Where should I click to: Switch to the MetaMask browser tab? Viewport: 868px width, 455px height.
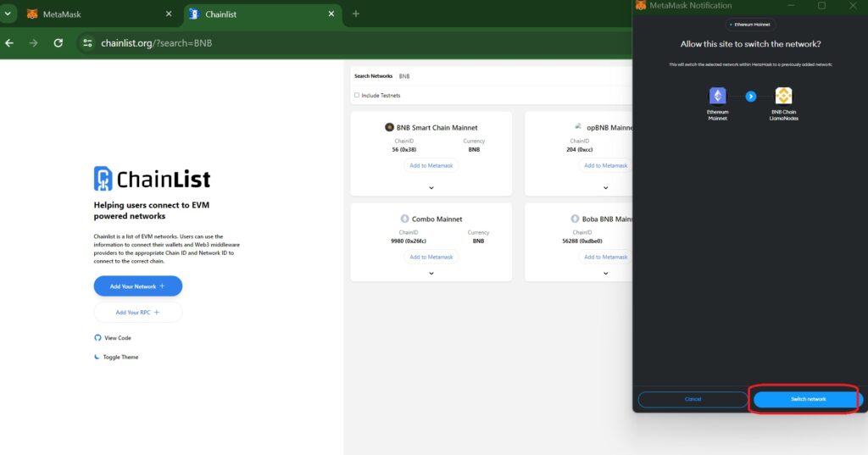click(100, 14)
